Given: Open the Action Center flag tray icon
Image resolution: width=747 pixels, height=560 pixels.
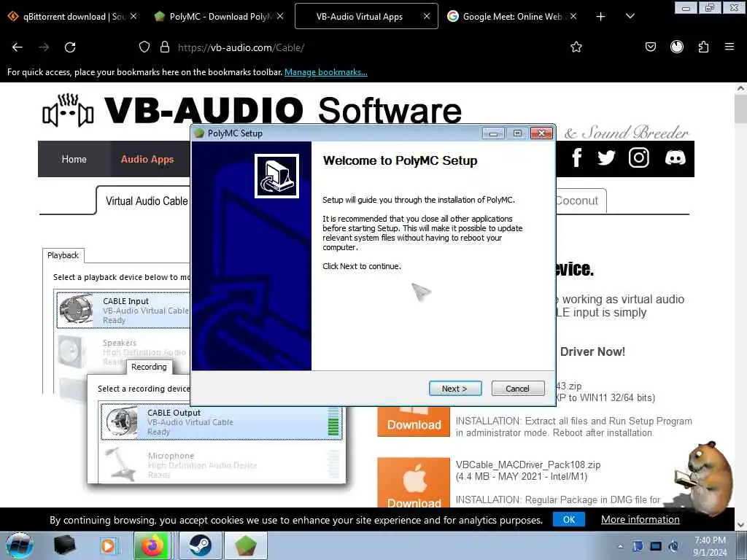Looking at the screenshot, I should (638, 546).
